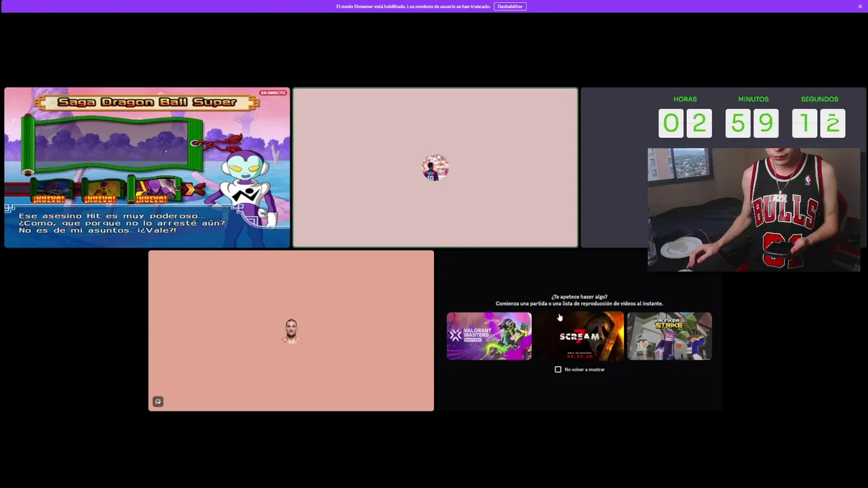Click the 'Comienza una partida' description text
Screen dimensions: 868x488
579,304
